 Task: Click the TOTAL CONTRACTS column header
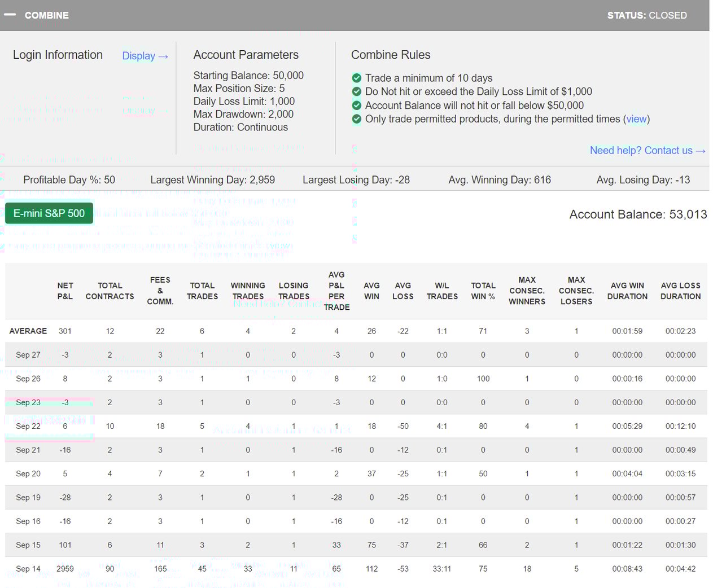click(110, 291)
